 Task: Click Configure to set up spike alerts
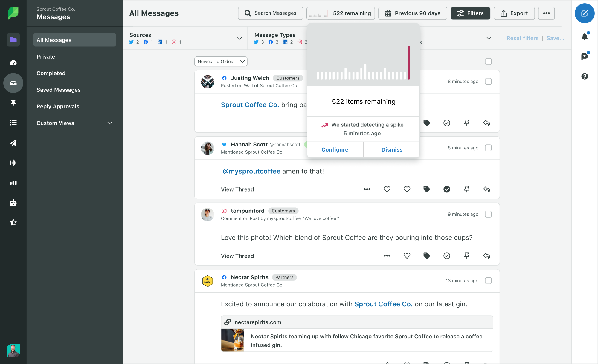coord(335,149)
